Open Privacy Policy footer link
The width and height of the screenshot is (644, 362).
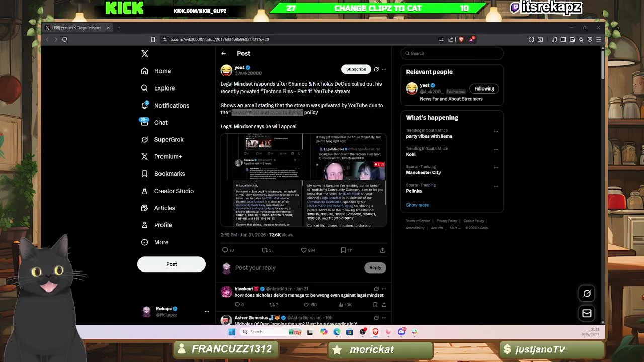pos(447,221)
